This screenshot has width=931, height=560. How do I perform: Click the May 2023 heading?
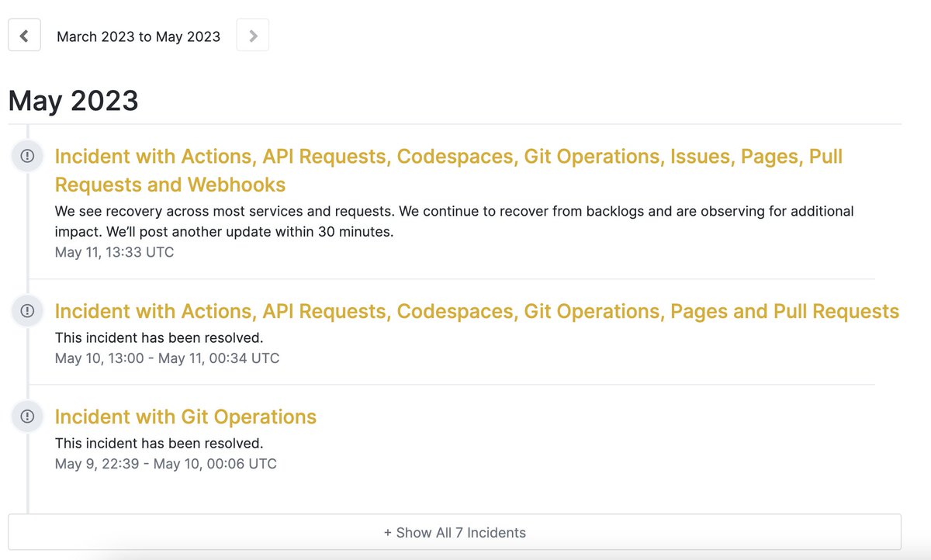[x=73, y=101]
